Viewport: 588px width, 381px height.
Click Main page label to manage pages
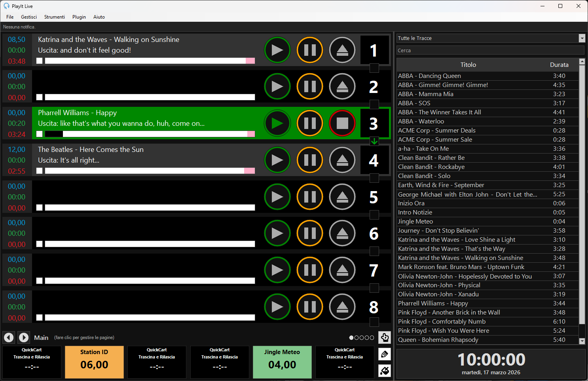tap(41, 337)
